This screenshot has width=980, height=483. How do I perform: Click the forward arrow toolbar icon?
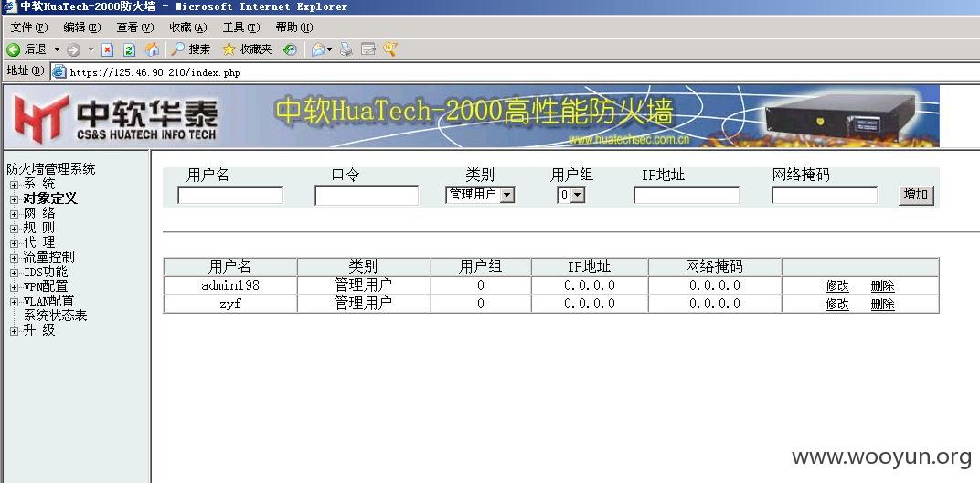pos(73,49)
